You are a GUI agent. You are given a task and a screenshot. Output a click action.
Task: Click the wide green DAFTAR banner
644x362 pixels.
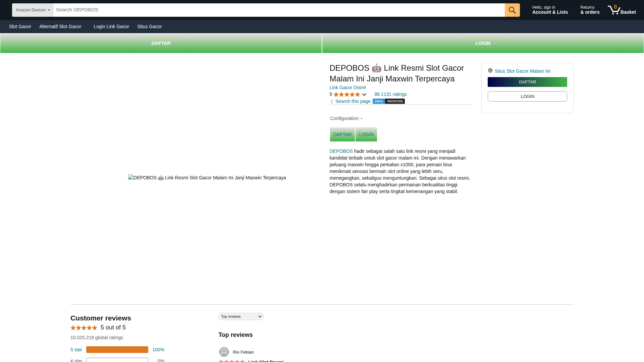(161, 43)
